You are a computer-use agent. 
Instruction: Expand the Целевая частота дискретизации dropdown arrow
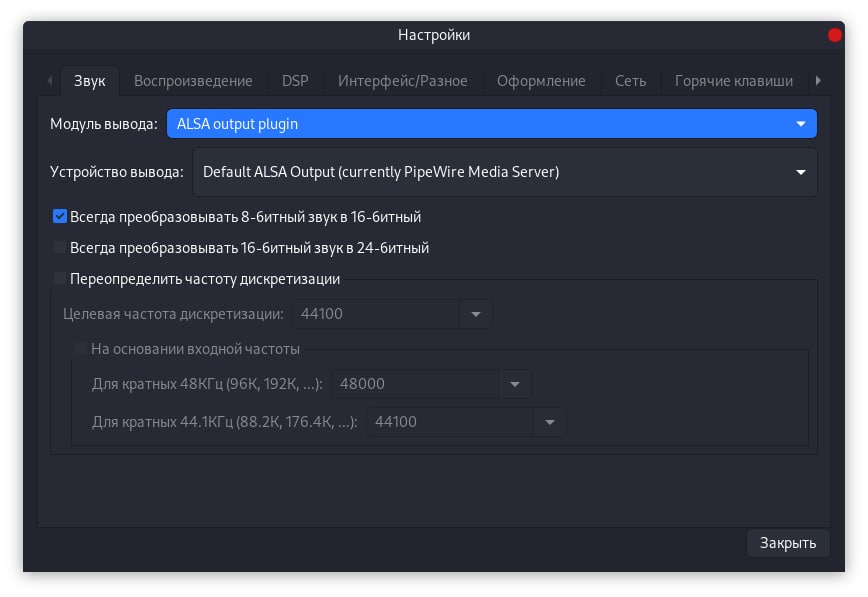click(x=476, y=314)
